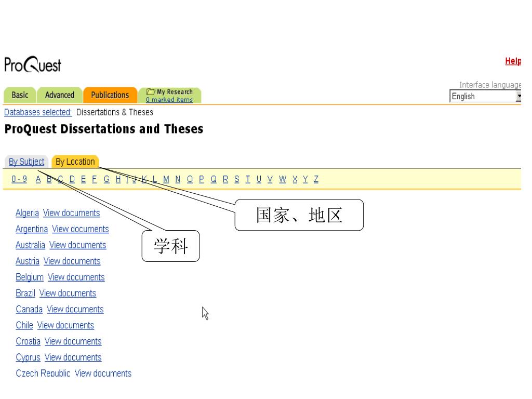Jump to letter E in the index
The width and height of the screenshot is (532, 399).
coord(83,179)
